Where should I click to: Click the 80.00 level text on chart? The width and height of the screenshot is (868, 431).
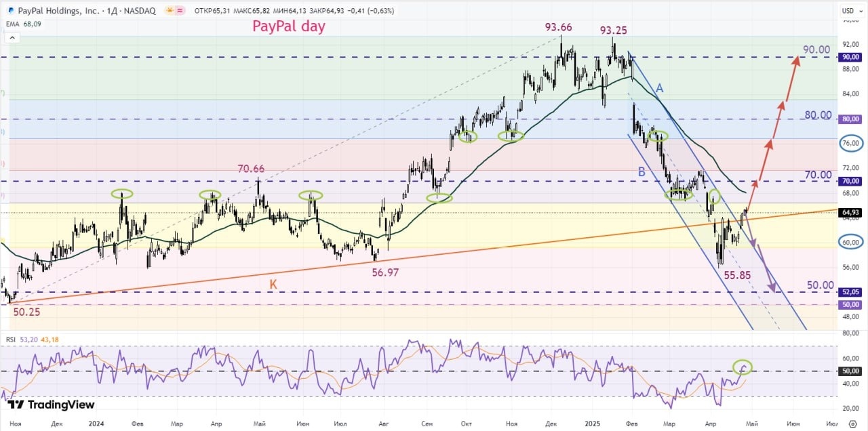818,115
